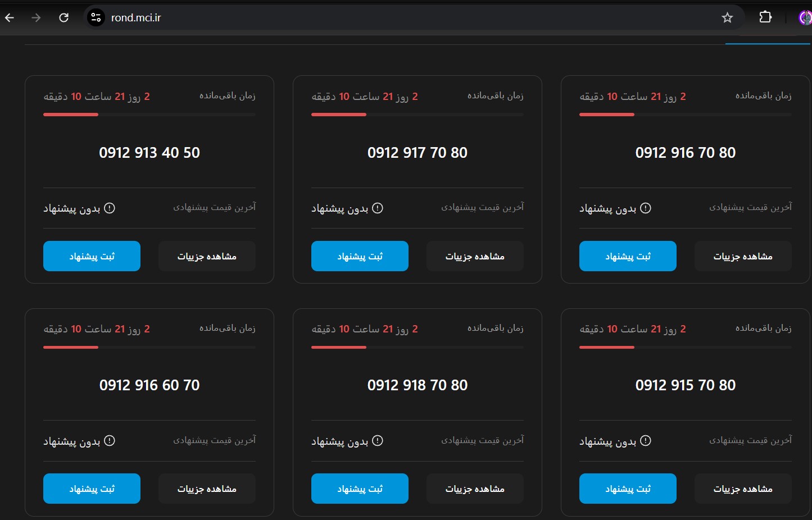Reload the rond.mci.ir page
Screen dimensions: 812x520
[64, 18]
